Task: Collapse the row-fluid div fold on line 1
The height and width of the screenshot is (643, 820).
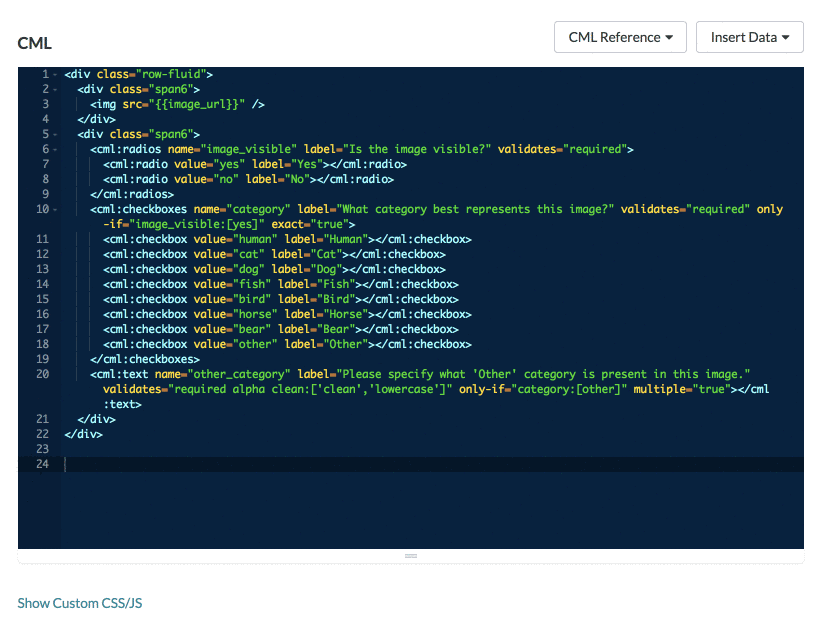Action: point(55,74)
